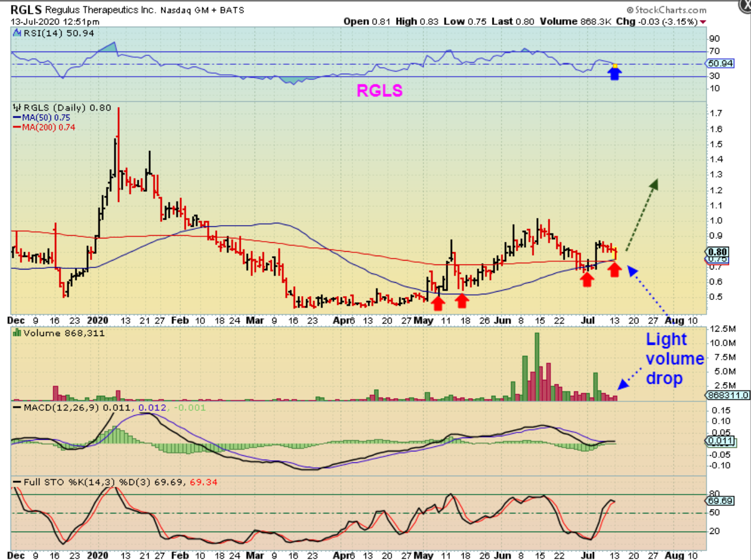Click the Nasdaq GM + BATS exchange label
Image resolution: width=751 pixels, height=560 pixels.
[202, 10]
